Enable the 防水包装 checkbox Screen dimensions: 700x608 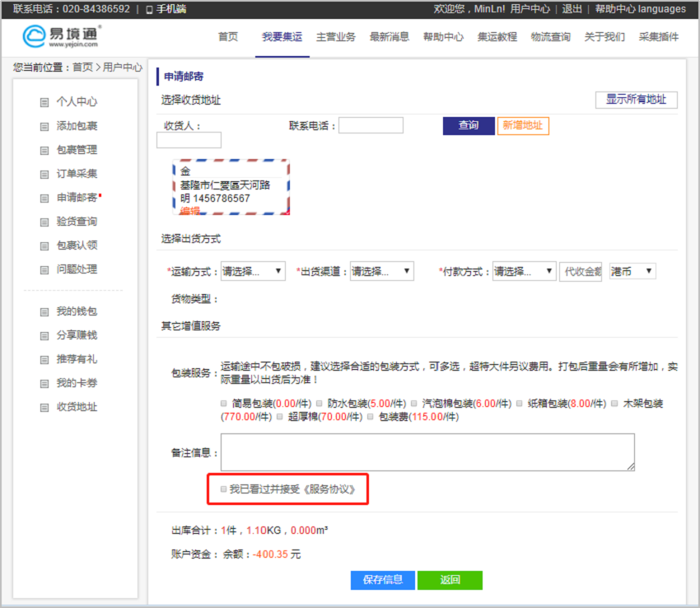tap(319, 404)
